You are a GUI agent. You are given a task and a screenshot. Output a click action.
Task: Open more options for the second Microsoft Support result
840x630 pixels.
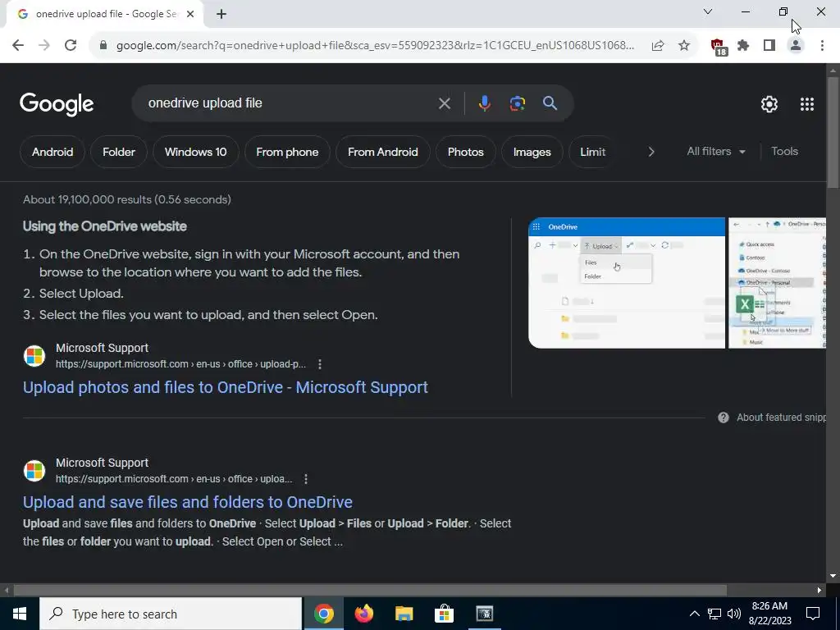pyautogui.click(x=306, y=479)
